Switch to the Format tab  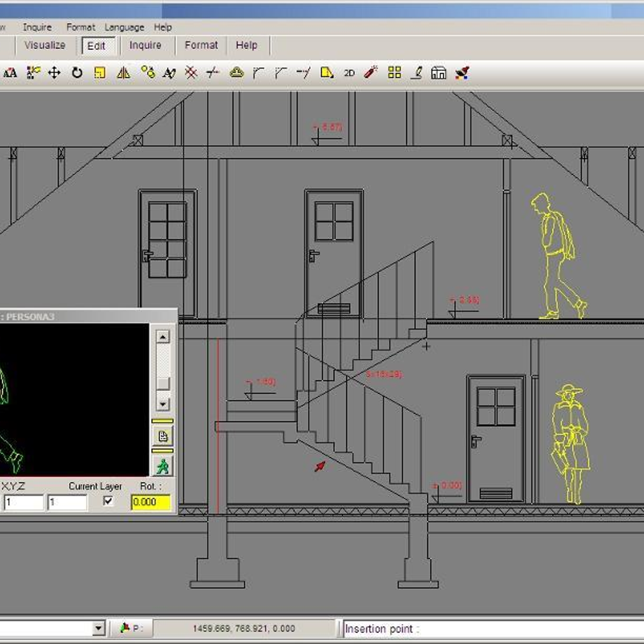(x=201, y=46)
